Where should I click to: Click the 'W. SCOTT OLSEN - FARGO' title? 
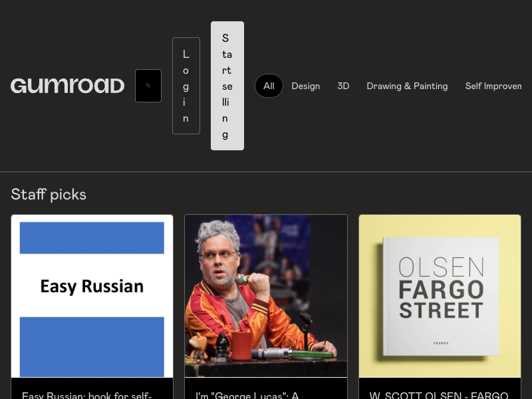pos(439,395)
